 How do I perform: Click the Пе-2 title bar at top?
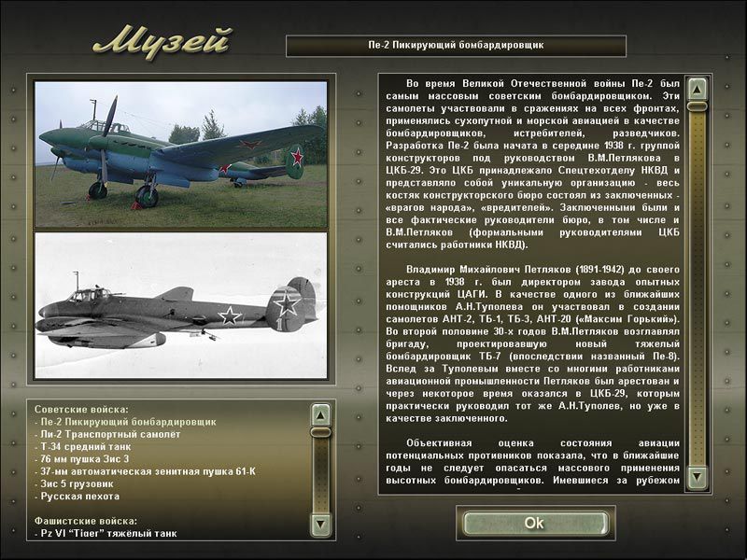[x=456, y=45]
